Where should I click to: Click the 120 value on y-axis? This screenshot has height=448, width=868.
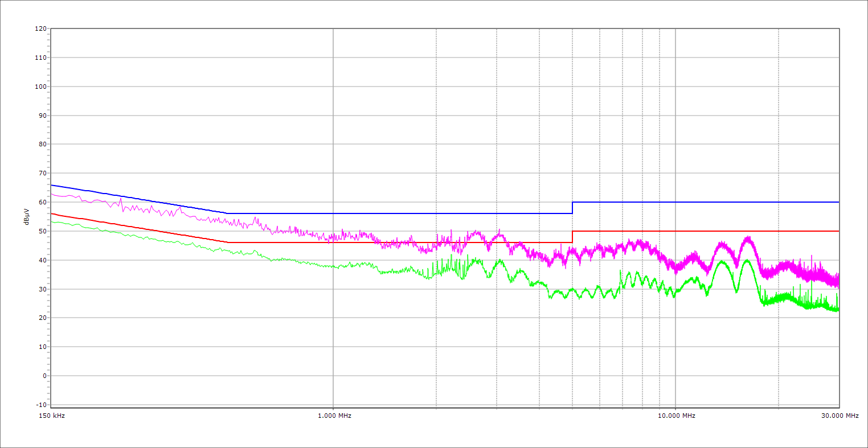coord(40,29)
